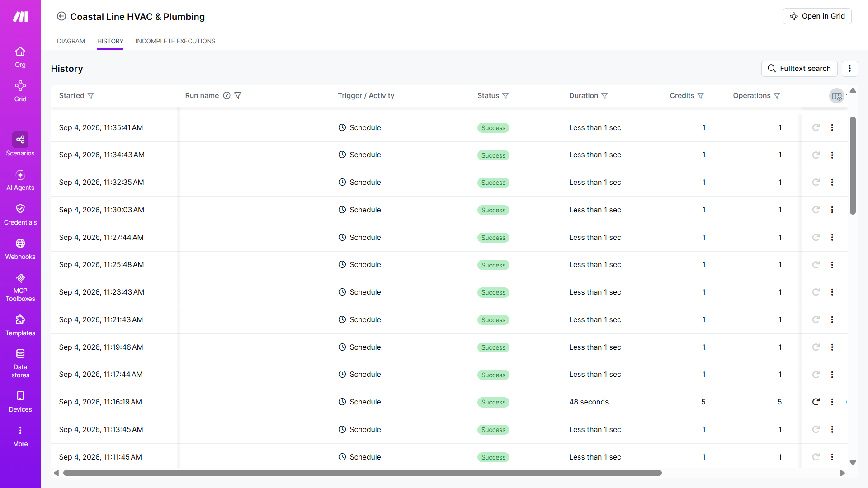Click Run name help question icon
This screenshot has width=868, height=488.
pyautogui.click(x=227, y=95)
